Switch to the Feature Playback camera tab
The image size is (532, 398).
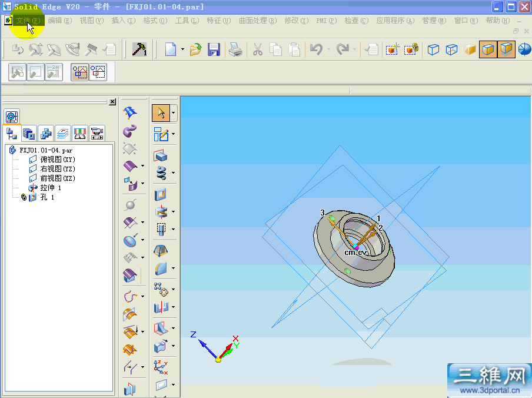97,133
